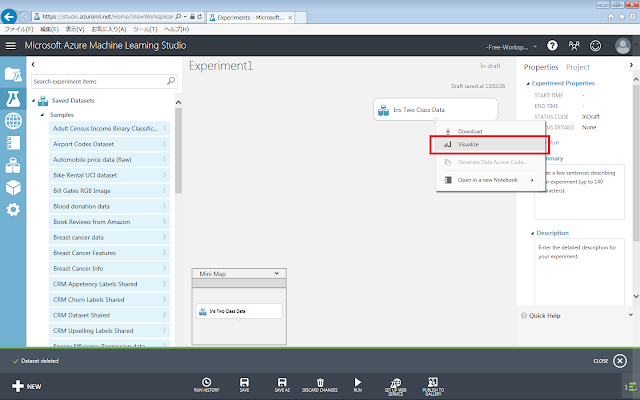Expand the Quick Help section

click(631, 315)
